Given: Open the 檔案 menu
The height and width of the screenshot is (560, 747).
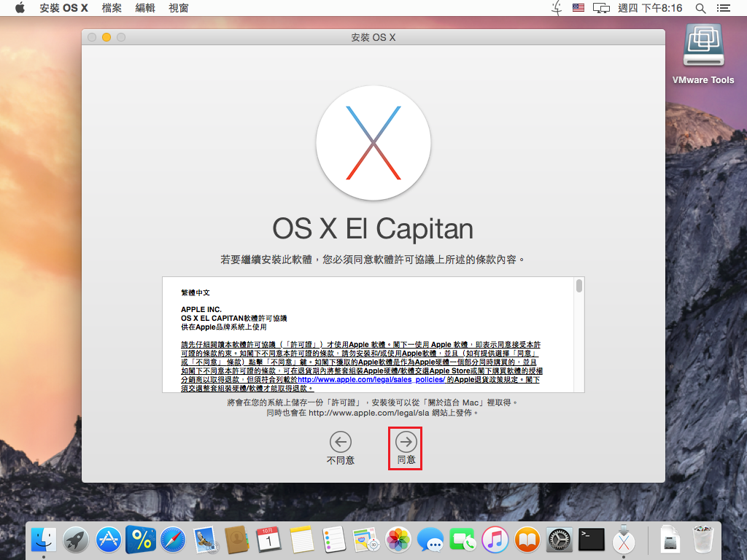Looking at the screenshot, I should 112,8.
